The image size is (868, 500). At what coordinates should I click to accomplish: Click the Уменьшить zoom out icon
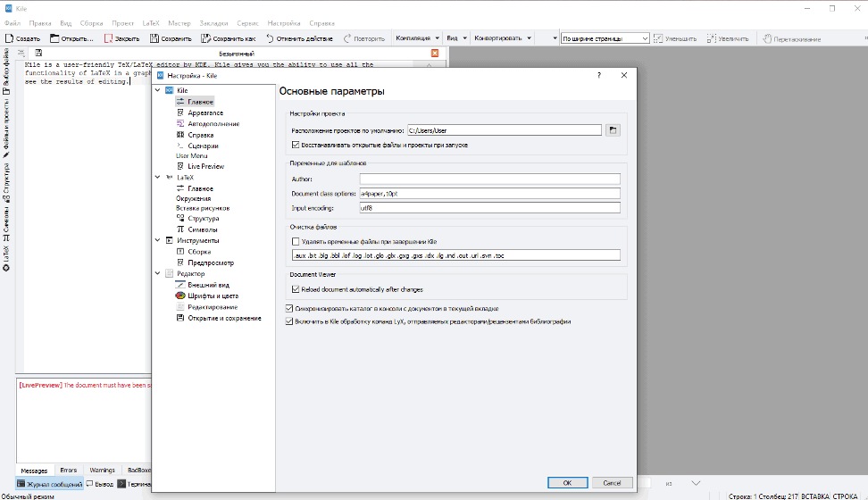[x=657, y=38]
